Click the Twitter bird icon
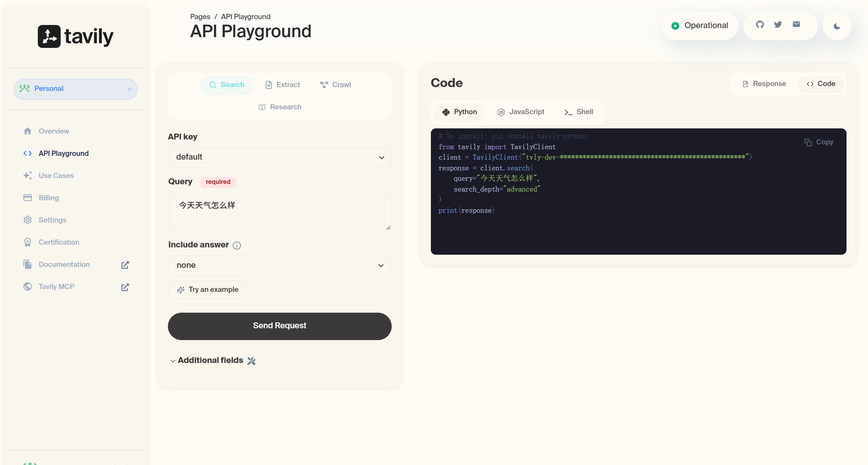The height and width of the screenshot is (465, 868). 778,25
